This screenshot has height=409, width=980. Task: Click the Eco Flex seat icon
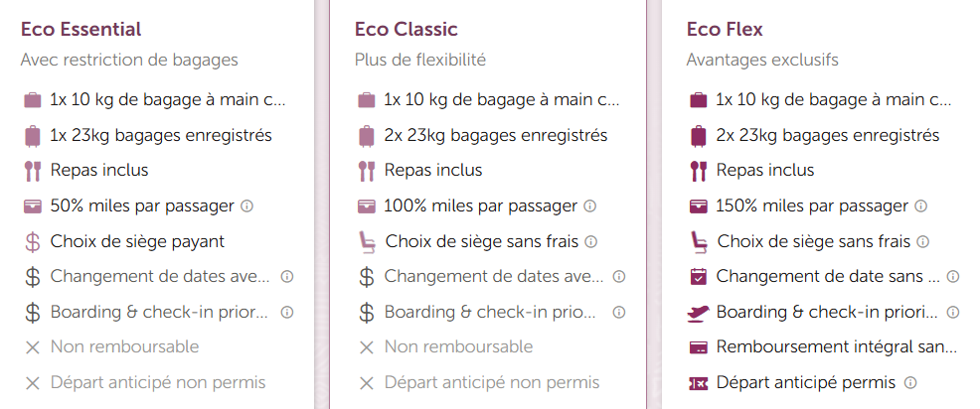(x=698, y=241)
